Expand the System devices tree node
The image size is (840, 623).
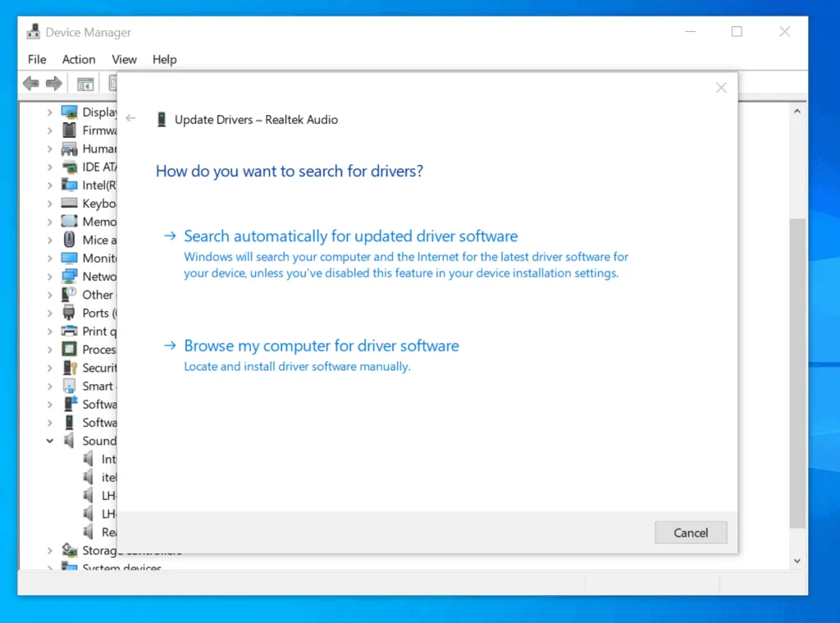coord(50,568)
